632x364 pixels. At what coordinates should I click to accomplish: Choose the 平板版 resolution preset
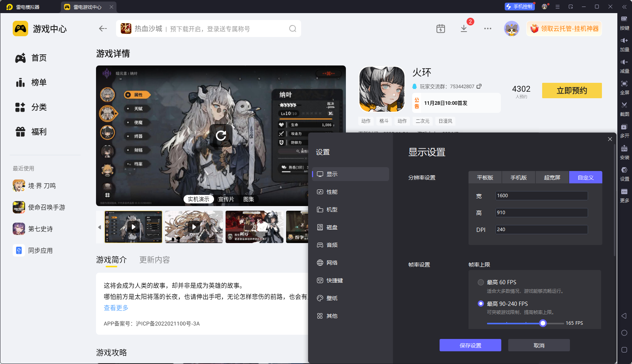pos(485,178)
